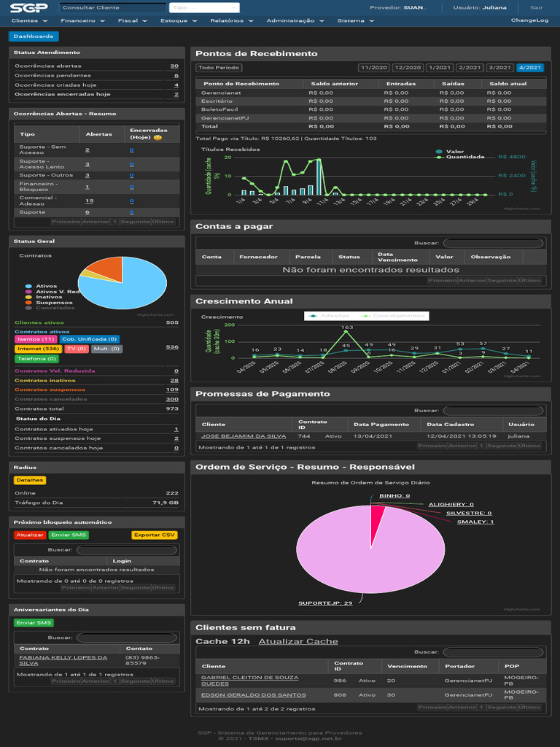560x747 pixels.
Task: Focus the Consultar Cliente search field
Action: [x=112, y=8]
